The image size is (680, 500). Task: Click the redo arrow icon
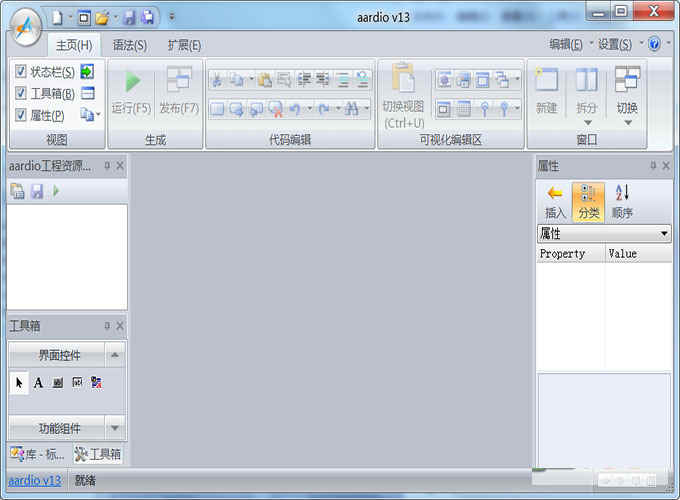324,109
